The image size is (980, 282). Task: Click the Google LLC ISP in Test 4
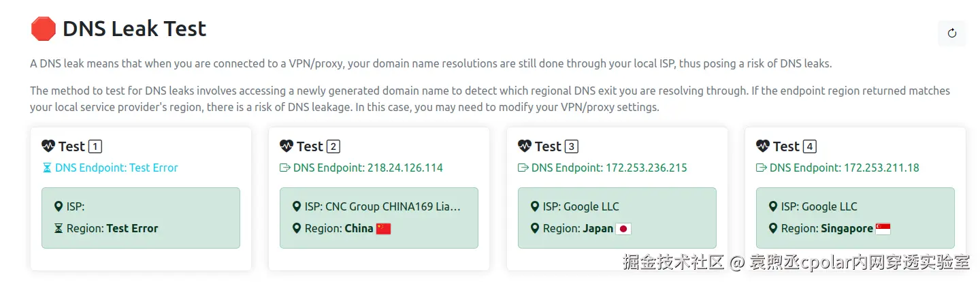[x=819, y=206]
